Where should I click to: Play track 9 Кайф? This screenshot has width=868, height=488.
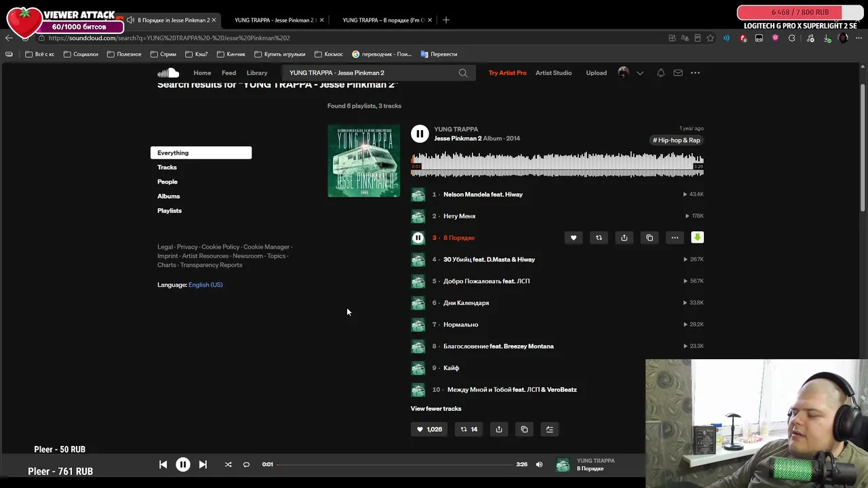coord(451,368)
